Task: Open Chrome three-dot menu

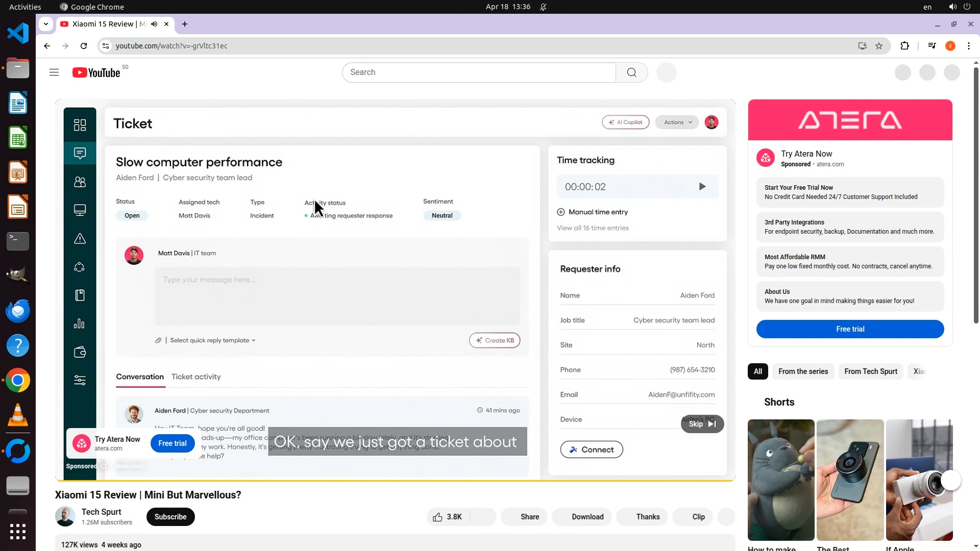Action: click(x=968, y=46)
